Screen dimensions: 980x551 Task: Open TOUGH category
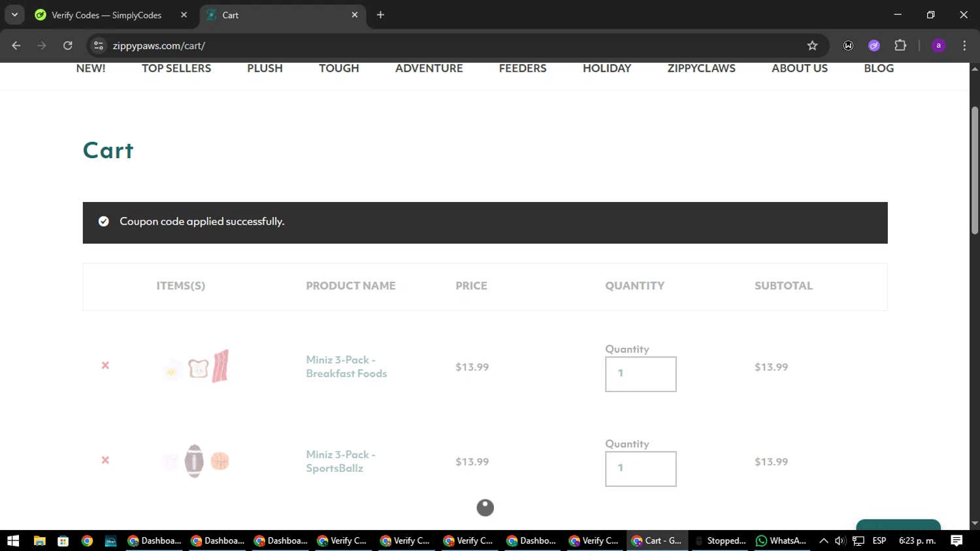(x=338, y=69)
